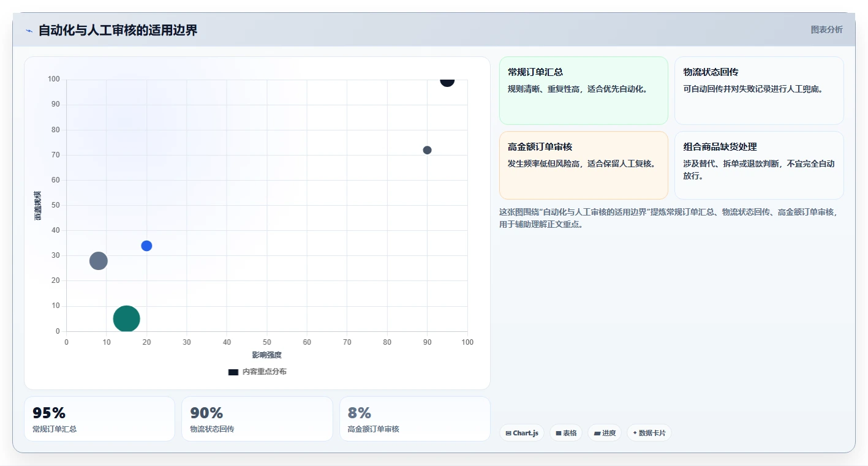Viewport: 868px width, 466px height.
Task: Click the 95% stat card
Action: [99, 419]
